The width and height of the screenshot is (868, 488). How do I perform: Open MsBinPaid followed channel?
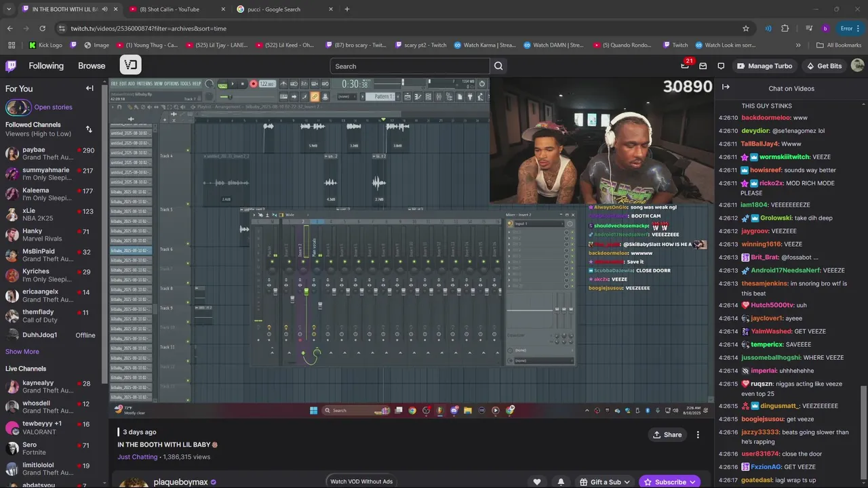click(50, 256)
